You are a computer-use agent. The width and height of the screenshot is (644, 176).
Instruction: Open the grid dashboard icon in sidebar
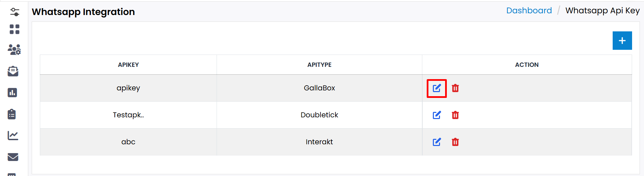click(14, 29)
